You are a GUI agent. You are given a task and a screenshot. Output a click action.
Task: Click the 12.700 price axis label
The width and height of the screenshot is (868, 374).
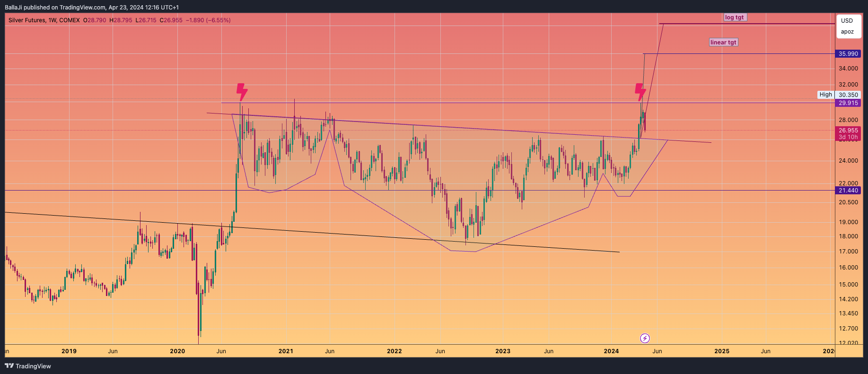(848, 329)
